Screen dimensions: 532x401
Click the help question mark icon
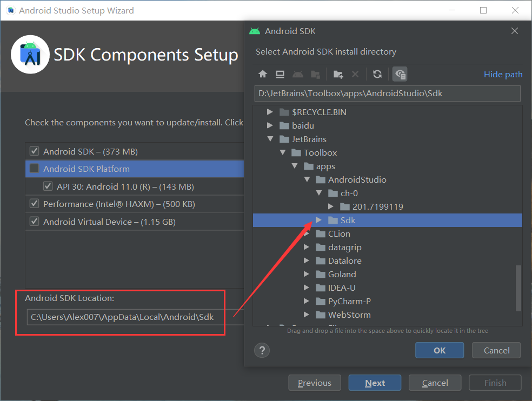point(262,350)
